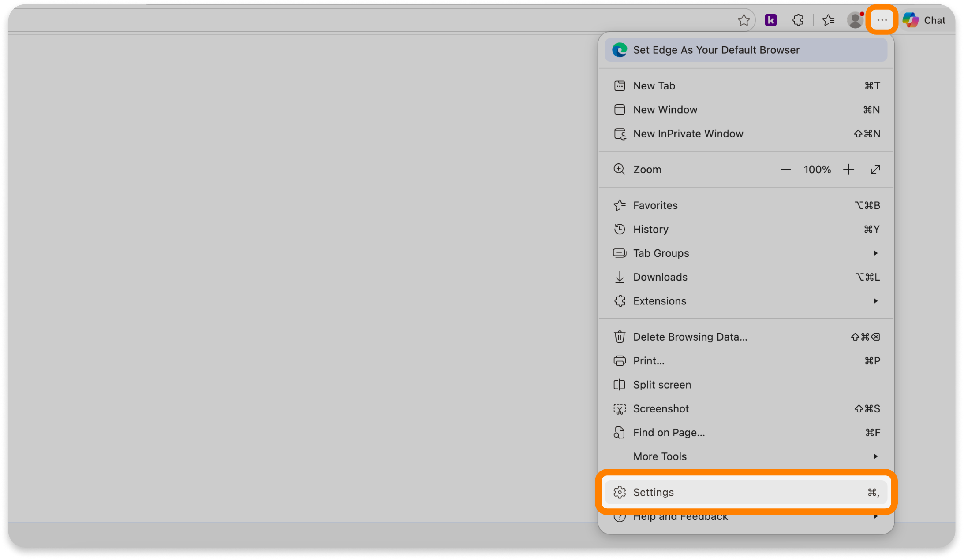The width and height of the screenshot is (964, 560).
Task: Choose Delete Browsing Data...
Action: pyautogui.click(x=746, y=337)
